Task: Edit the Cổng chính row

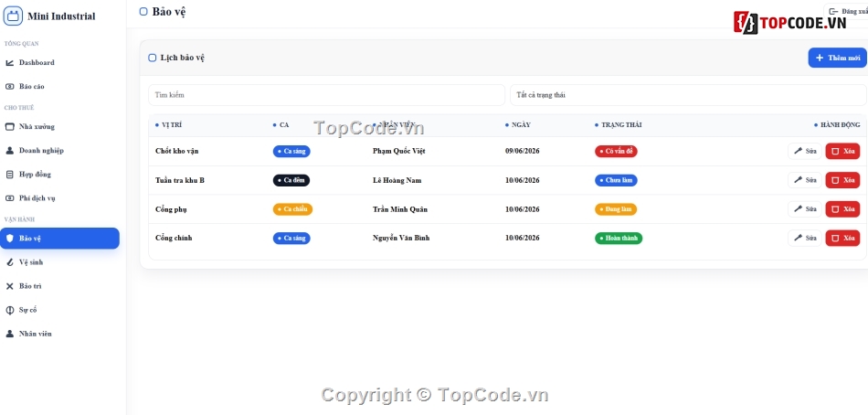Action: click(805, 238)
